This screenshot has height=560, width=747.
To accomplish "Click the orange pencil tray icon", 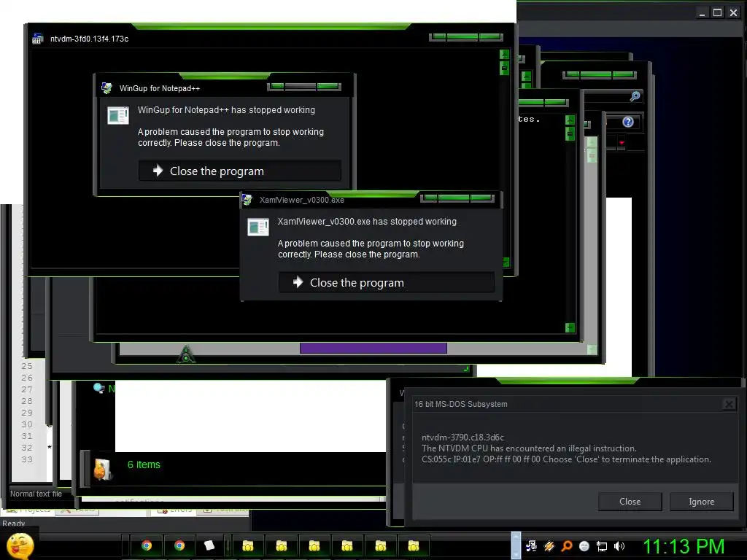I will [549, 546].
